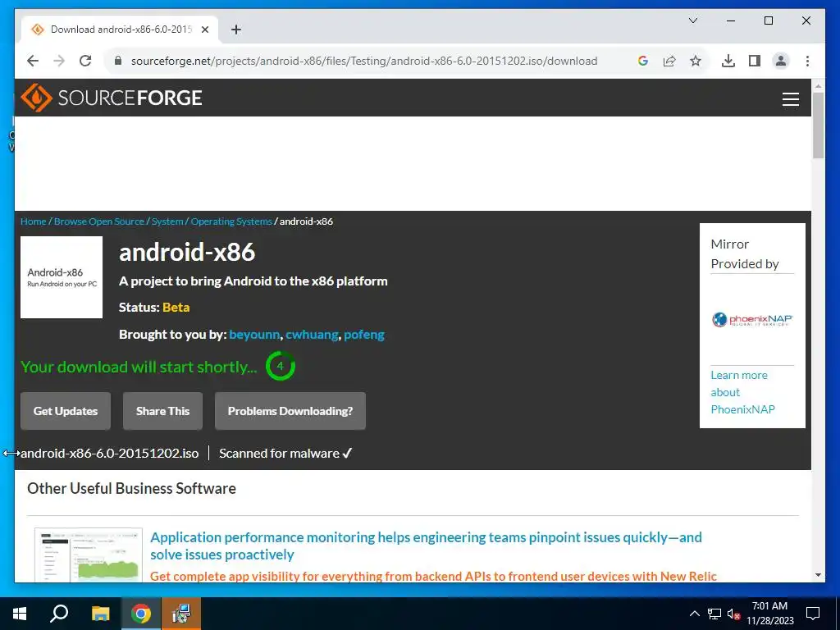Open the Windows Start menu
840x630 pixels.
20,614
